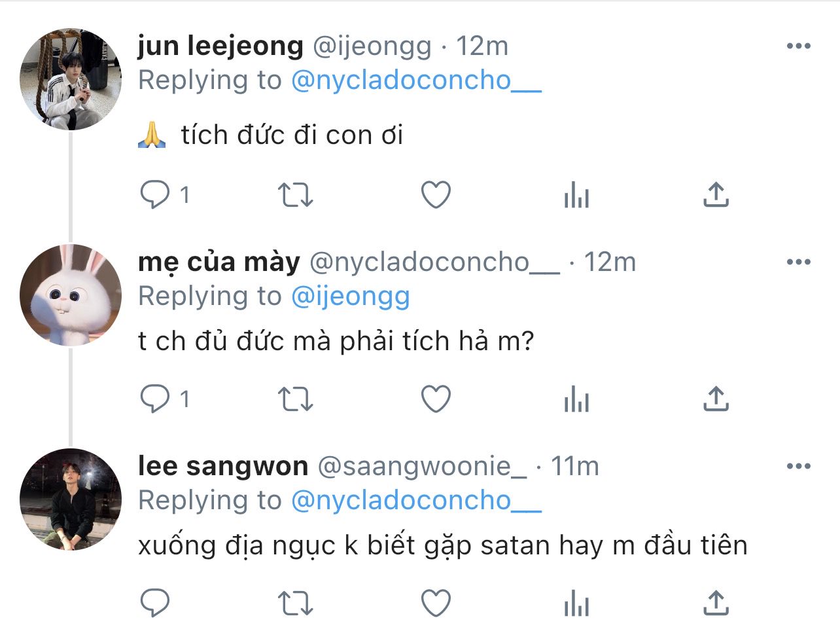
Task: Open @nycladoconcho__ link in lee sangwon's reply
Action: [x=416, y=501]
